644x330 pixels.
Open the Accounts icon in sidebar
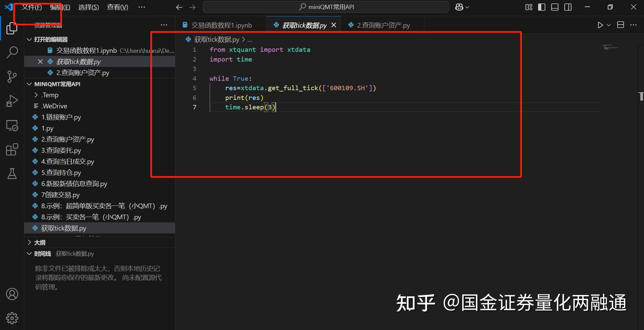click(12, 294)
